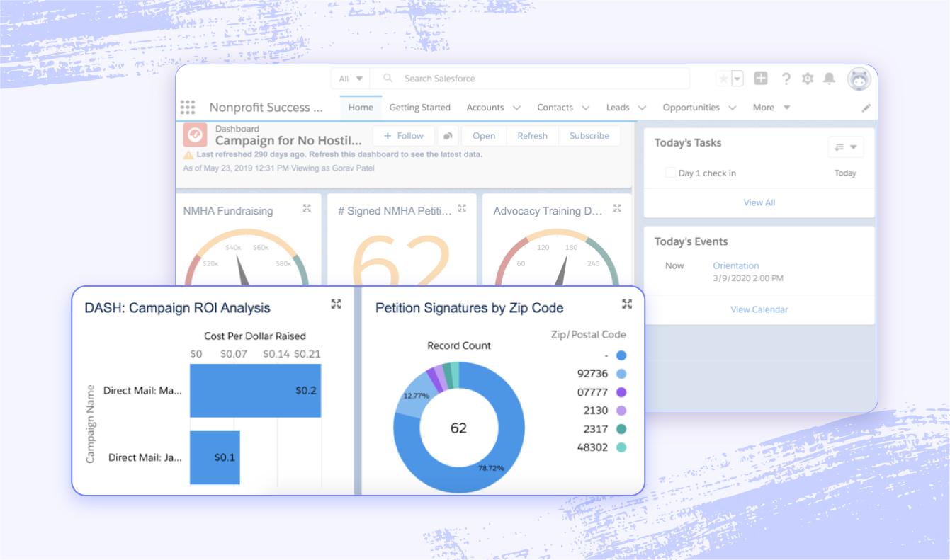Click the dashboard's Follow button

click(403, 136)
